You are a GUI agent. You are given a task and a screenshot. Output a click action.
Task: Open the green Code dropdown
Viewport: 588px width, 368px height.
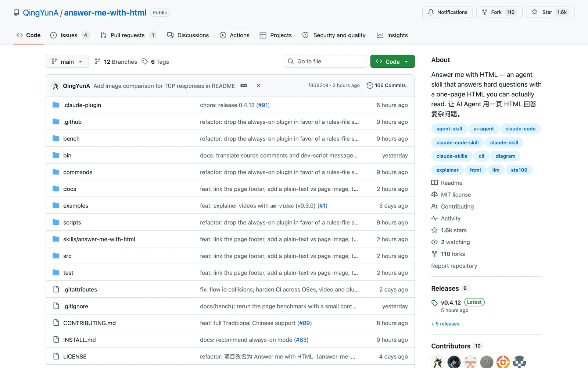tap(392, 61)
